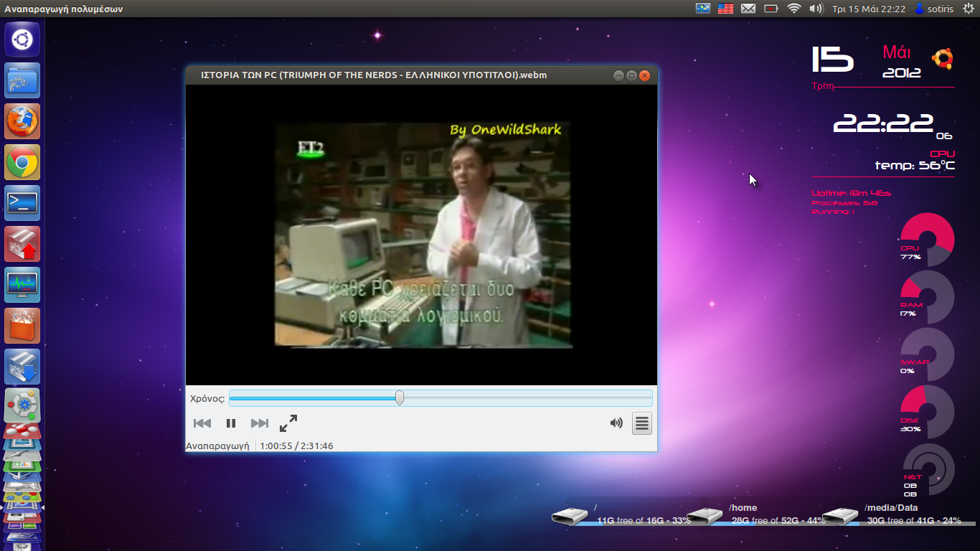Open Terminal from the launcher

22,204
